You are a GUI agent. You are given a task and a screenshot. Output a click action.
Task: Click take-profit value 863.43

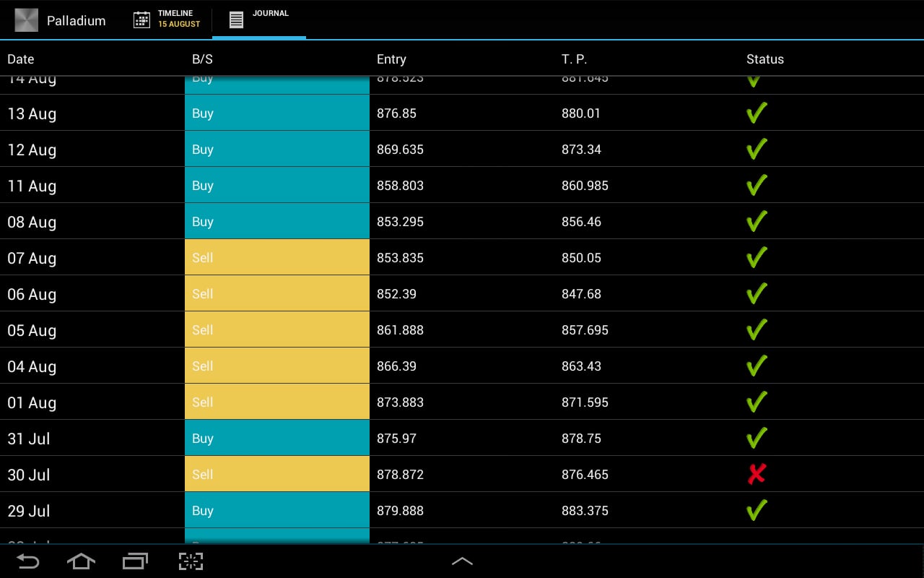pyautogui.click(x=581, y=366)
